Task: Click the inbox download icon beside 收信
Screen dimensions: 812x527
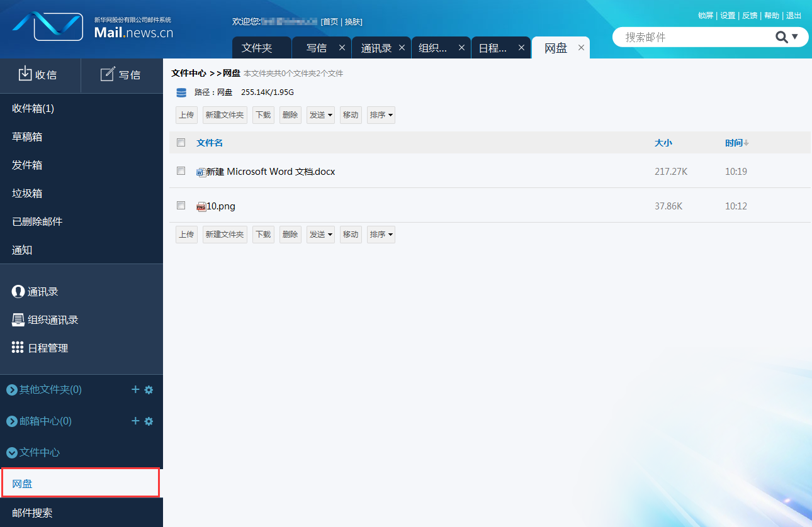Action: pyautogui.click(x=25, y=74)
